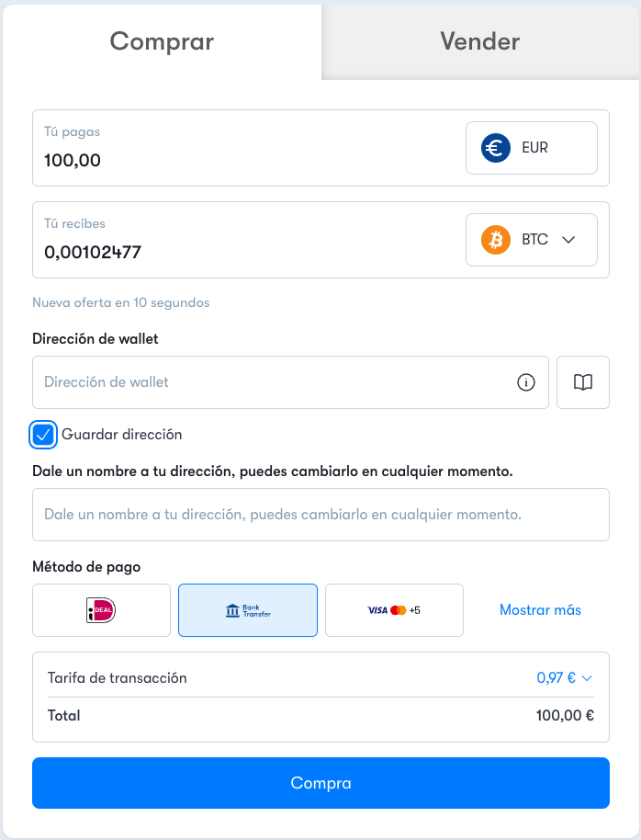This screenshot has width=641, height=840.
Task: Click the Mostrar más link
Action: (x=540, y=610)
